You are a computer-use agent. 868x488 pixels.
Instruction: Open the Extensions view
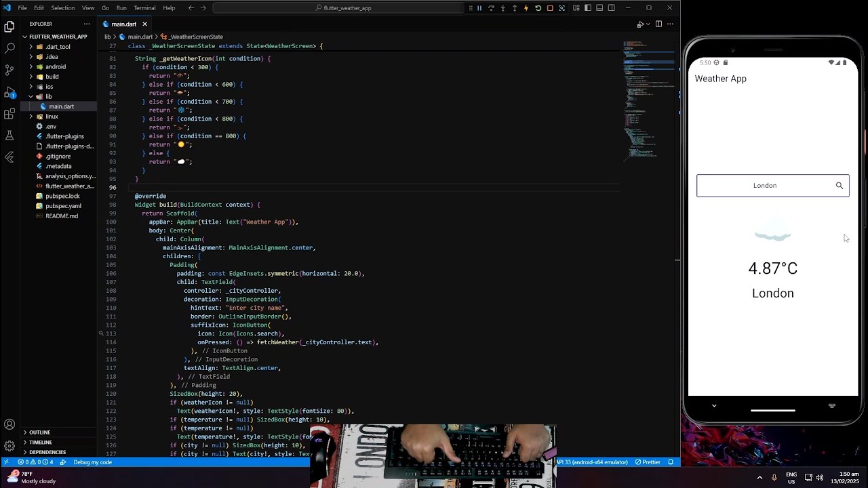click(x=9, y=114)
